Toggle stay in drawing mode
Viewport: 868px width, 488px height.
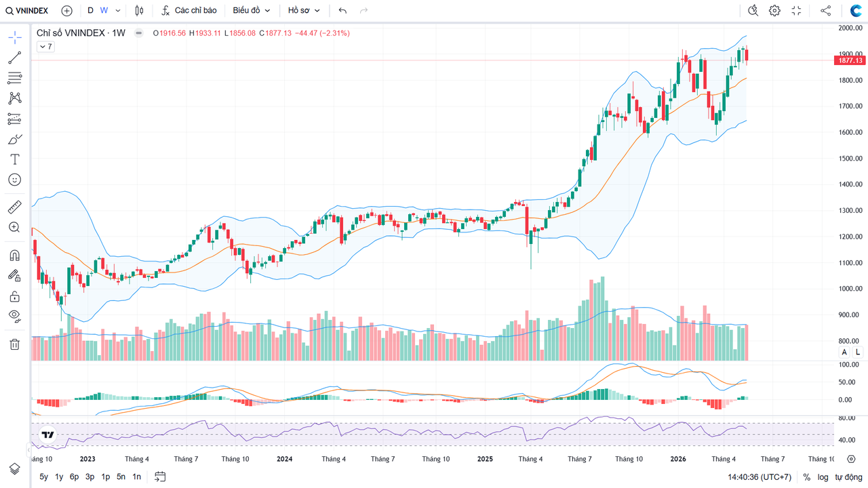(14, 276)
